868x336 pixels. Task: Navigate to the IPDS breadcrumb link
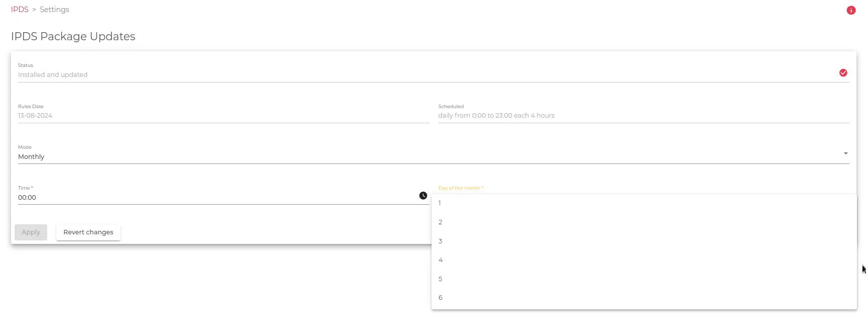pyautogui.click(x=20, y=10)
